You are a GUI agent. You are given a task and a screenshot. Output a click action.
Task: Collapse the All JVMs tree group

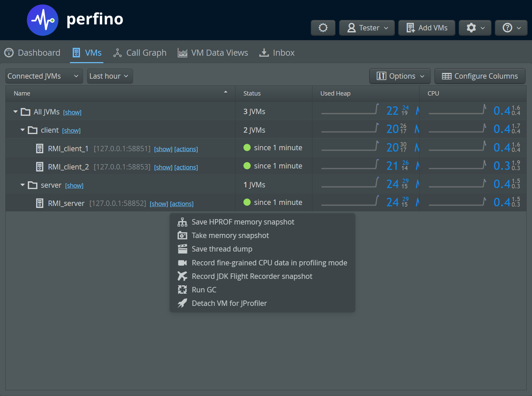click(x=16, y=112)
